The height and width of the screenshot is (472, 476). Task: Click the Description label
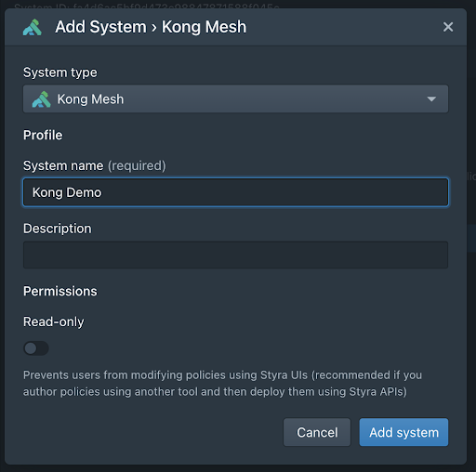pos(58,229)
